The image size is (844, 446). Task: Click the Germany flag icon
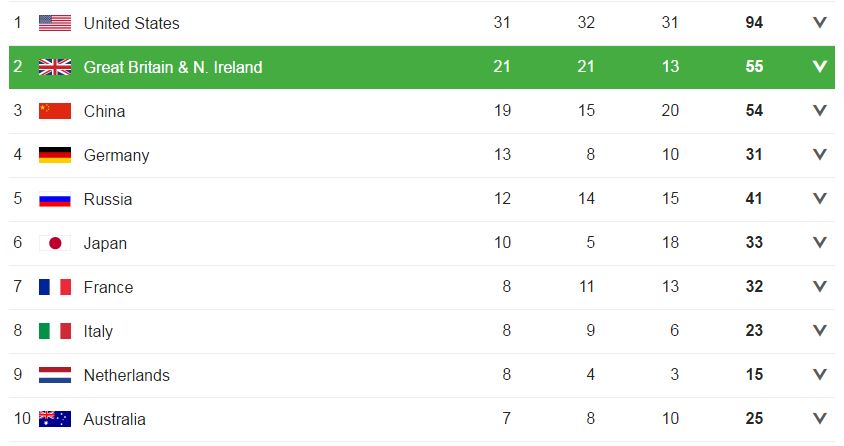tap(55, 155)
